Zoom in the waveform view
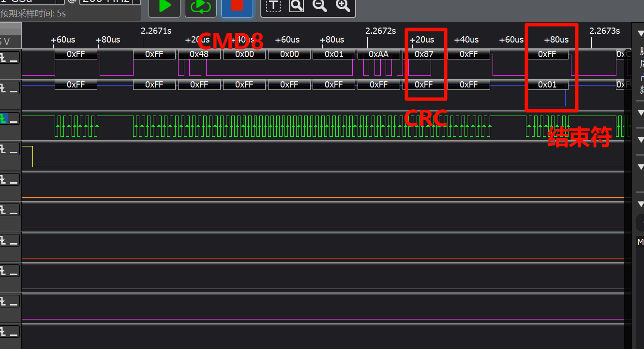644x349 pixels. click(343, 6)
